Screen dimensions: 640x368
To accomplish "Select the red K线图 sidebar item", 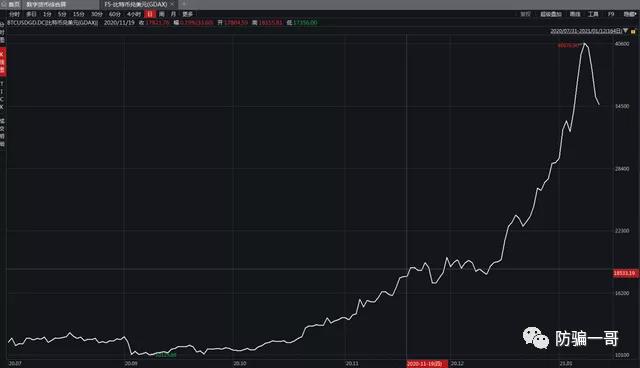I will [x=2, y=62].
